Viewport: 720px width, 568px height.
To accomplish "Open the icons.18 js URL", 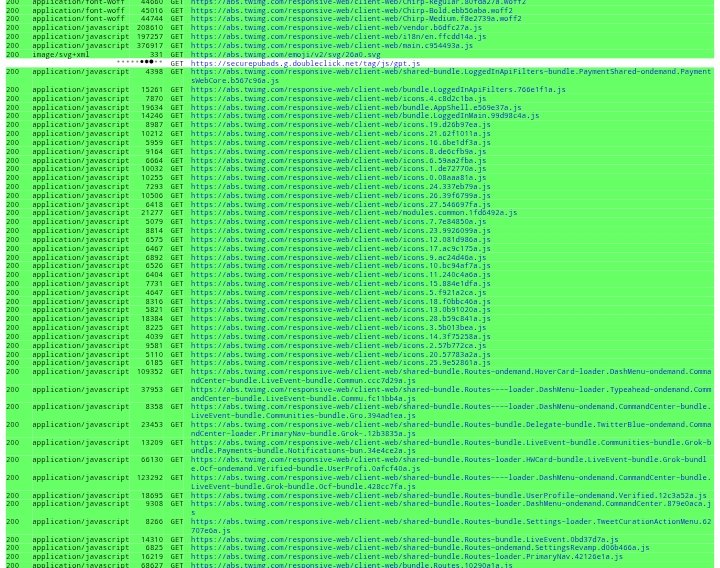I will tap(341, 301).
